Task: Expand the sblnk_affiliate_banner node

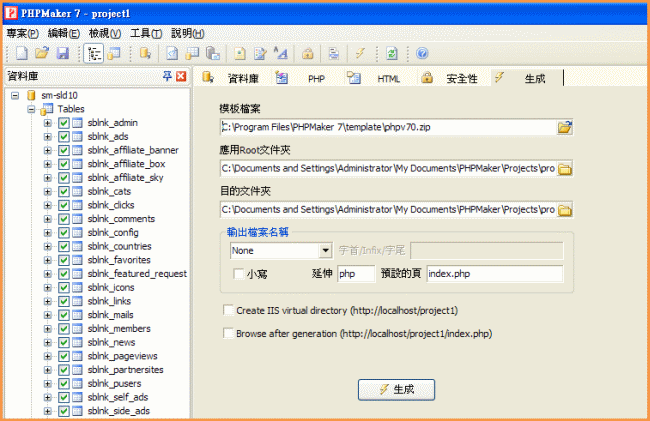Action: point(48,150)
